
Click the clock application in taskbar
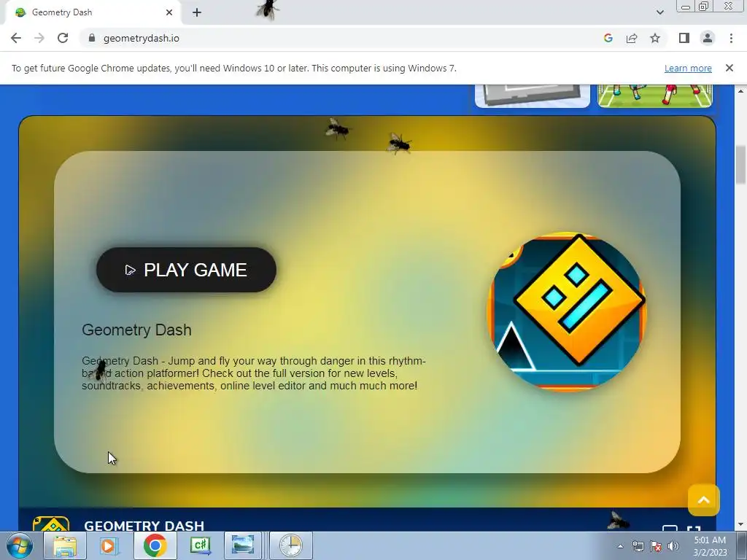[290, 545]
